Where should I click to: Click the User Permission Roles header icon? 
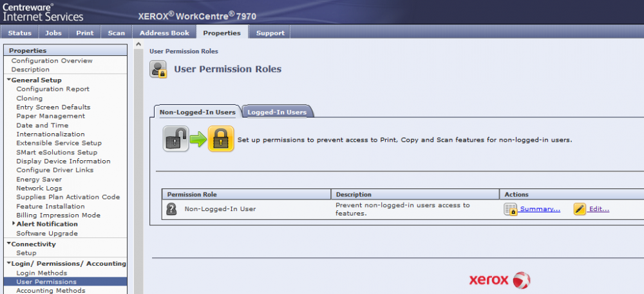pos(158,69)
